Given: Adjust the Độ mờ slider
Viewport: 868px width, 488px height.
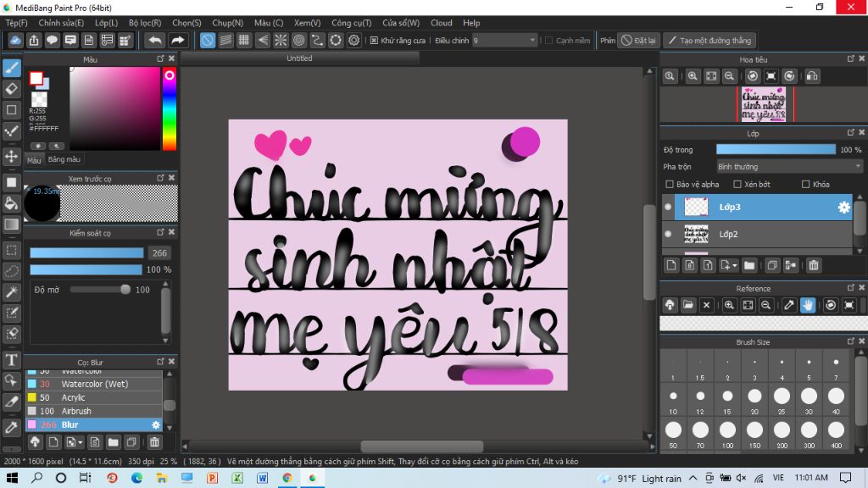Looking at the screenshot, I should 100,290.
